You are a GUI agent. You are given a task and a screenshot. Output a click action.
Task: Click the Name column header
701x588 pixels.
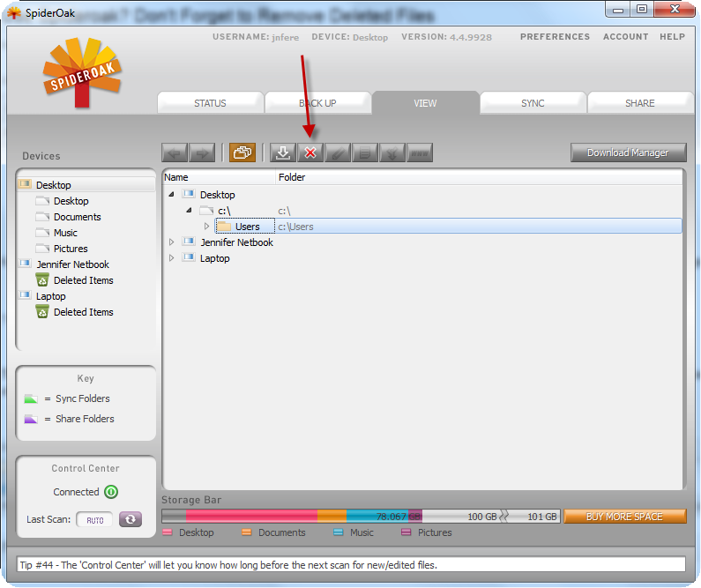click(219, 177)
